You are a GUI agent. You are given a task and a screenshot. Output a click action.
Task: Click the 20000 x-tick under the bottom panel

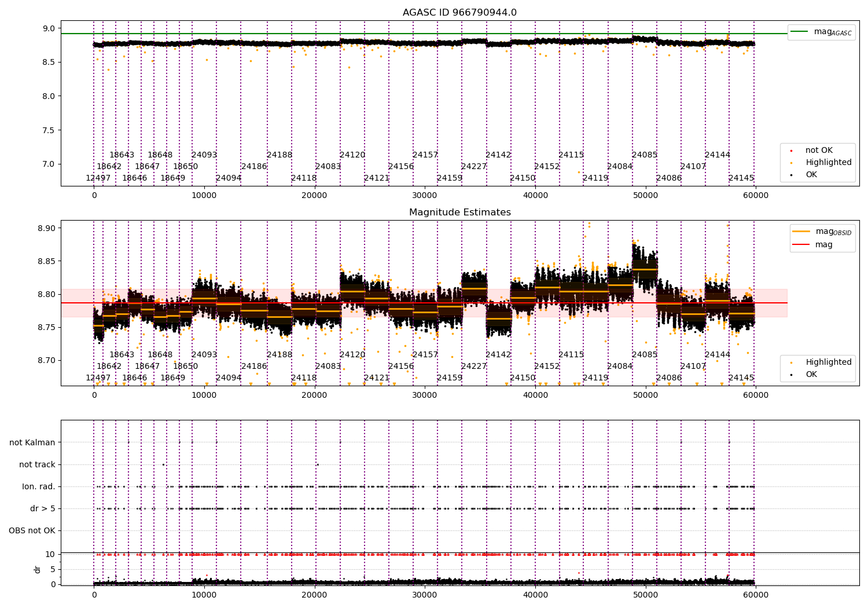coord(315,595)
